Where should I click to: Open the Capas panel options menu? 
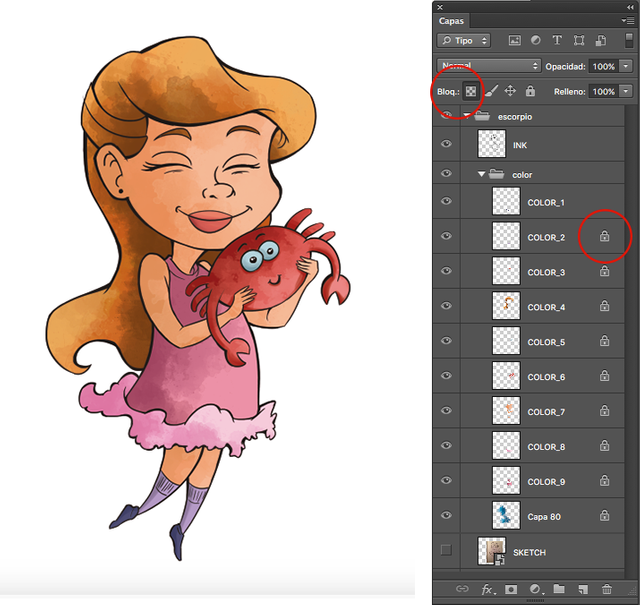[x=626, y=20]
